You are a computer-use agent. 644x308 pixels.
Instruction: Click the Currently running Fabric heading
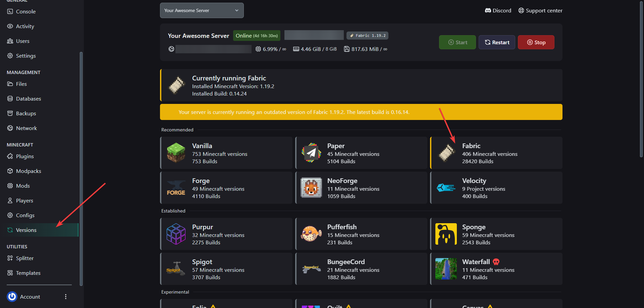coord(229,78)
